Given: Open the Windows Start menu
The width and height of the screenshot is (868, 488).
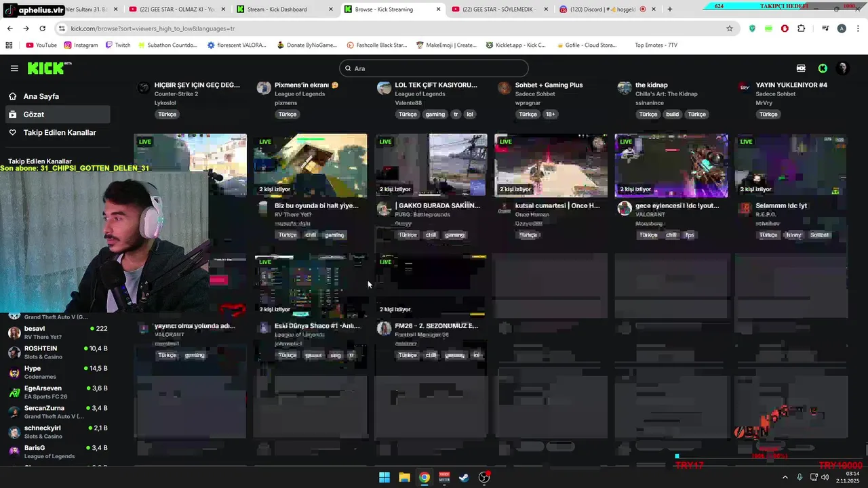Looking at the screenshot, I should click(384, 477).
